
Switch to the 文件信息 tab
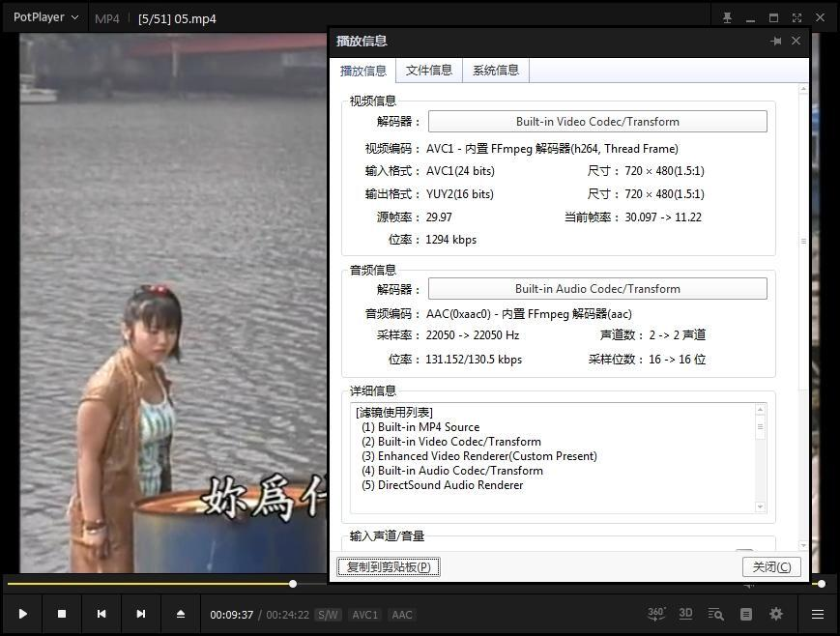[x=429, y=71]
